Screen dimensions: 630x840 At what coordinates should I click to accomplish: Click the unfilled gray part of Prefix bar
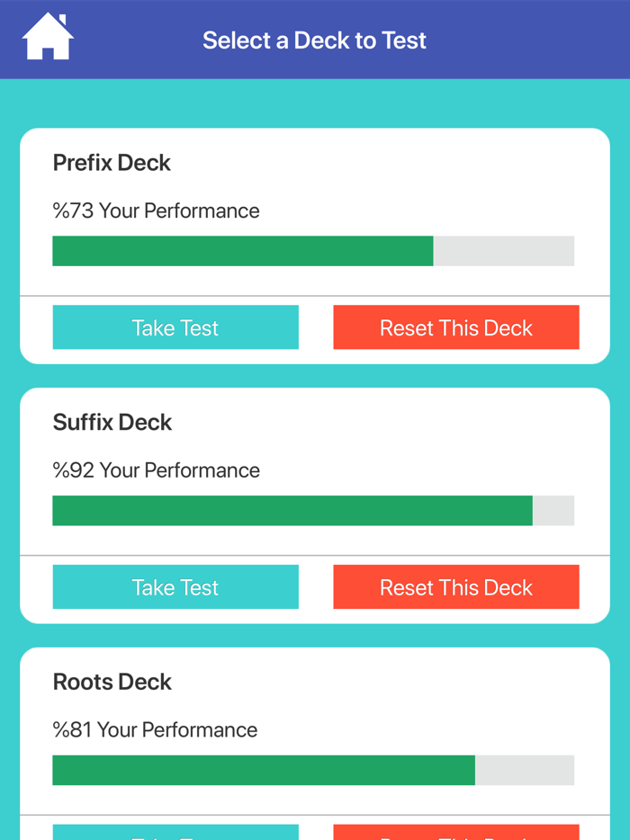(504, 251)
